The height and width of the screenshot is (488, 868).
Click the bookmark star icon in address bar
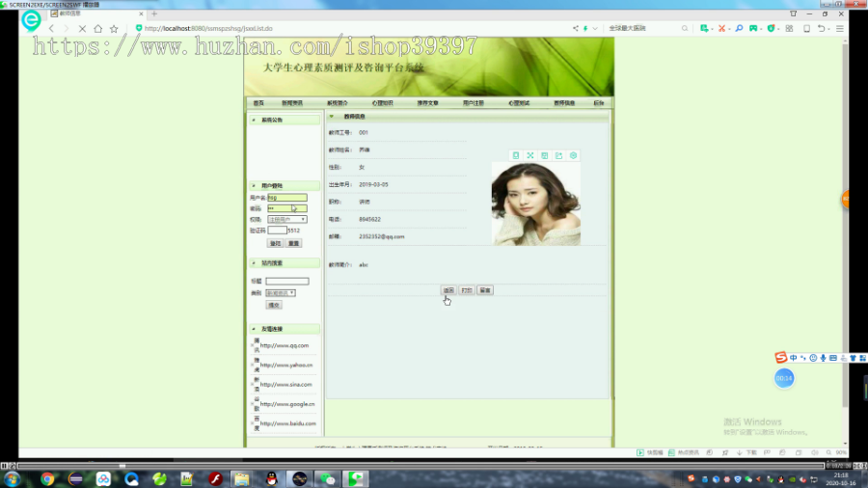click(114, 29)
